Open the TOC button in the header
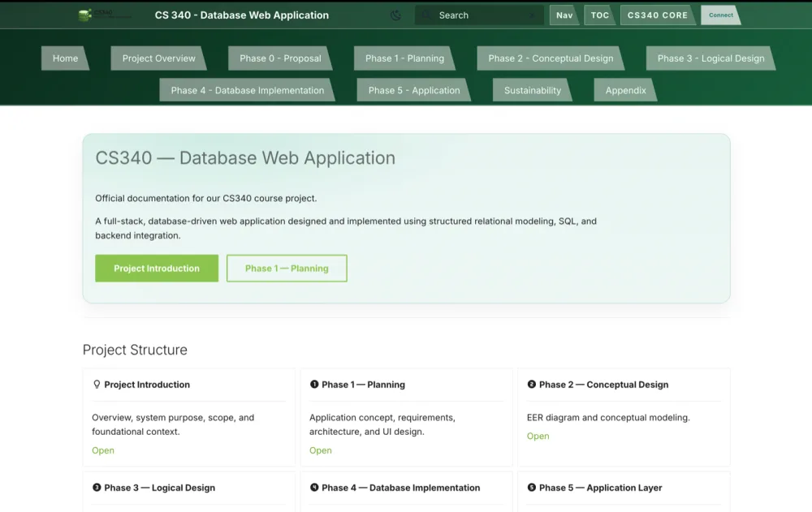The height and width of the screenshot is (512, 812). 600,15
